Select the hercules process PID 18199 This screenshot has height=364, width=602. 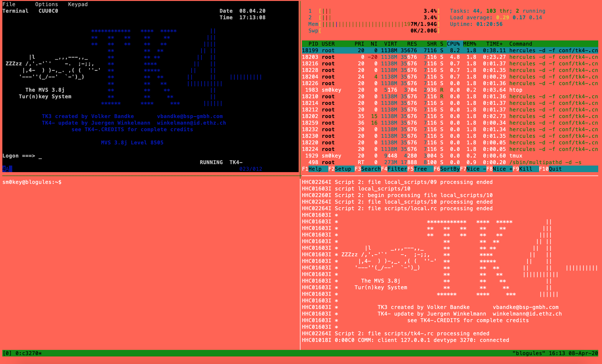415,50
